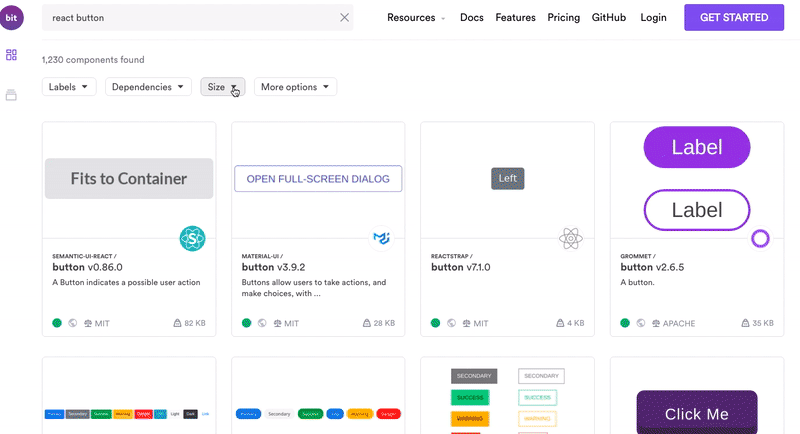This screenshot has height=434, width=800.
Task: Click green status dot on material-ui card
Action: click(246, 323)
